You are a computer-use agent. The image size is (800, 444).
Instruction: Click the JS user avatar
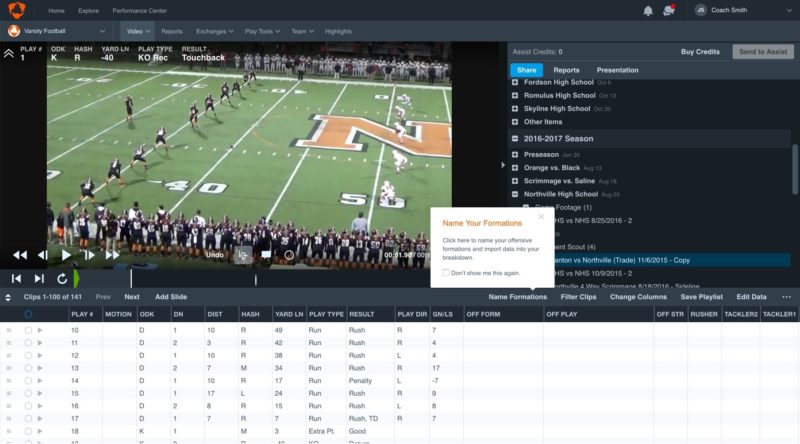tap(701, 10)
